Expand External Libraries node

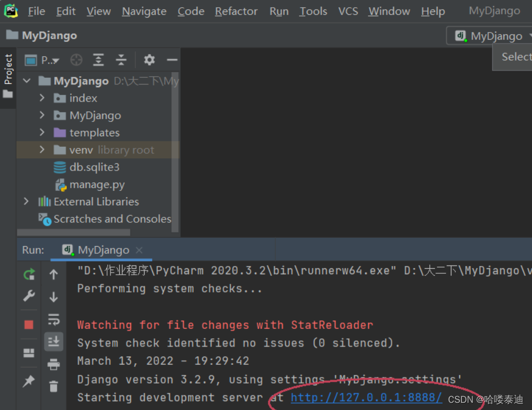coord(26,201)
